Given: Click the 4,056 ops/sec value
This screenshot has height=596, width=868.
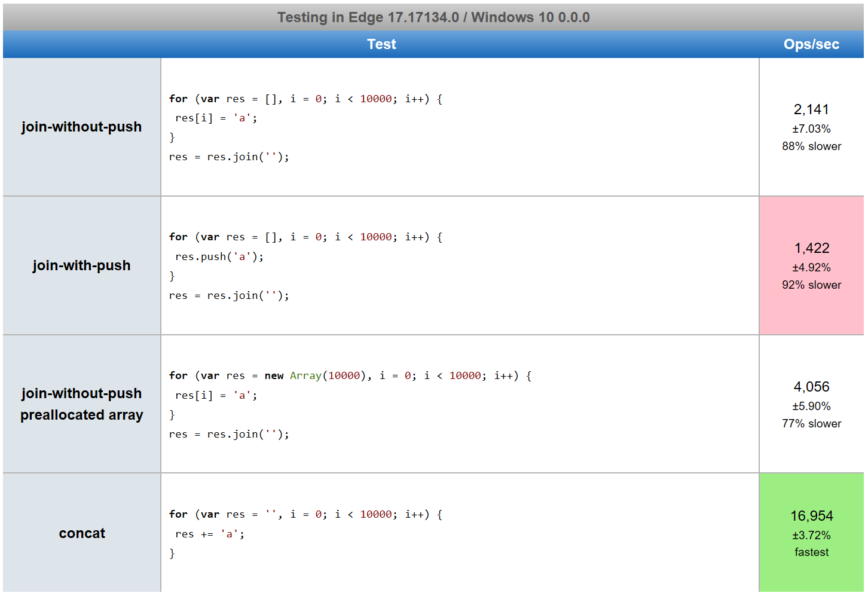Looking at the screenshot, I should coord(811,387).
